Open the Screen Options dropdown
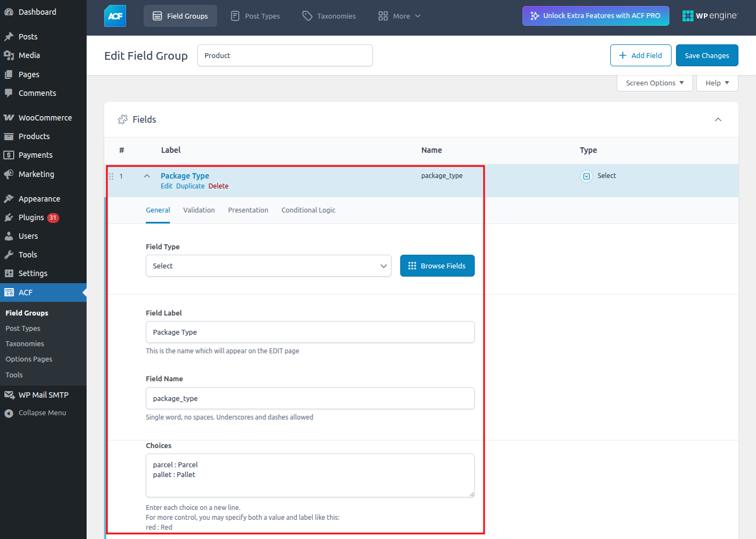The height and width of the screenshot is (539, 756). [654, 83]
